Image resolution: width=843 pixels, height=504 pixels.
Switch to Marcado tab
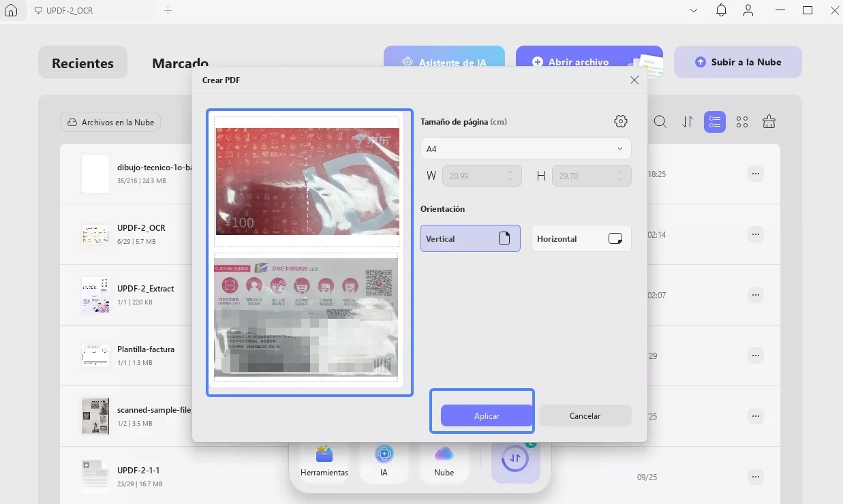[x=180, y=63]
